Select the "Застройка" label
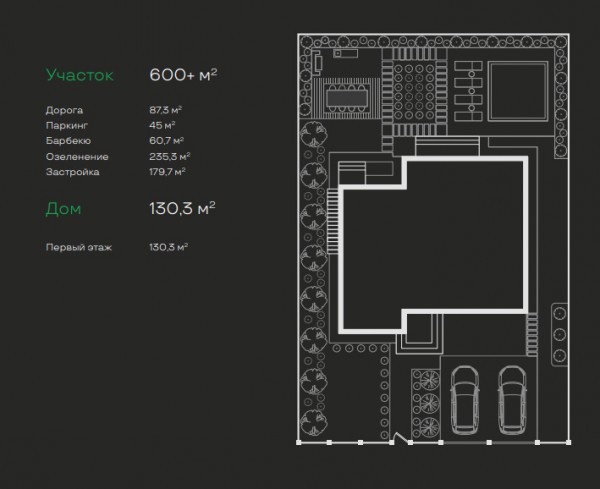 point(71,172)
